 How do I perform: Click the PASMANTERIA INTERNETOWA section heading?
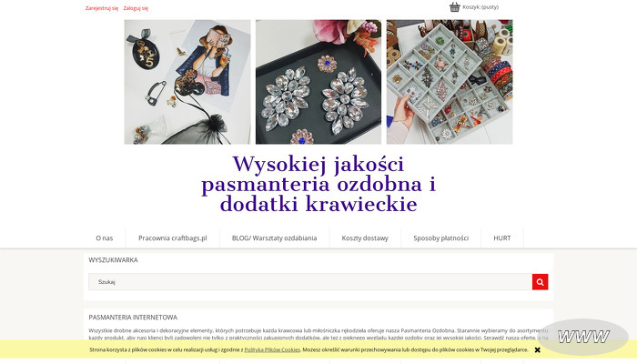133,318
